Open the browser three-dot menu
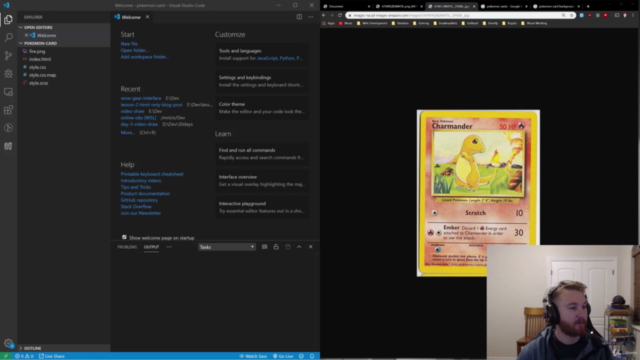Screen dimensions: 640x360 pyautogui.click(x=633, y=15)
